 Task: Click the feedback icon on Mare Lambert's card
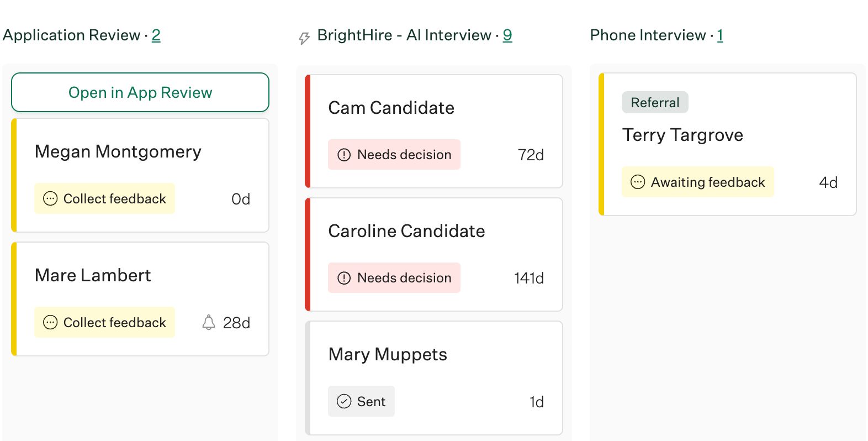pos(50,322)
